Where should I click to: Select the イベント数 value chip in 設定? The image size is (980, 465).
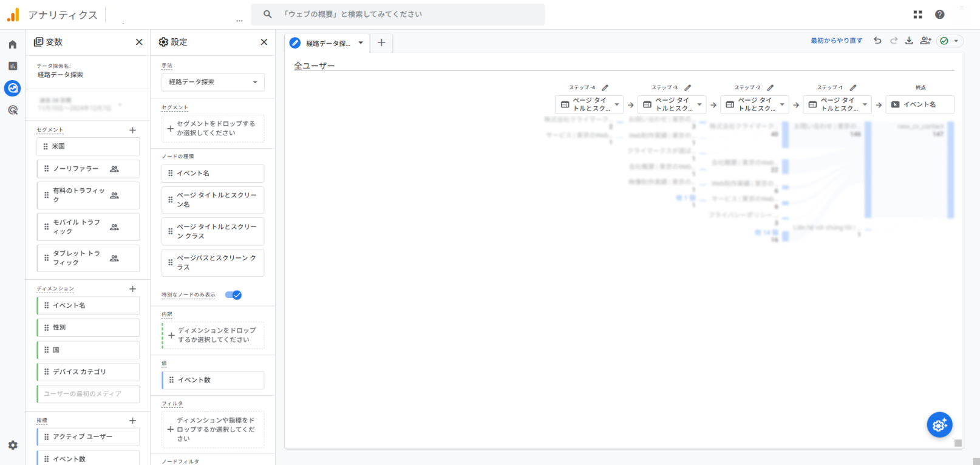point(213,380)
